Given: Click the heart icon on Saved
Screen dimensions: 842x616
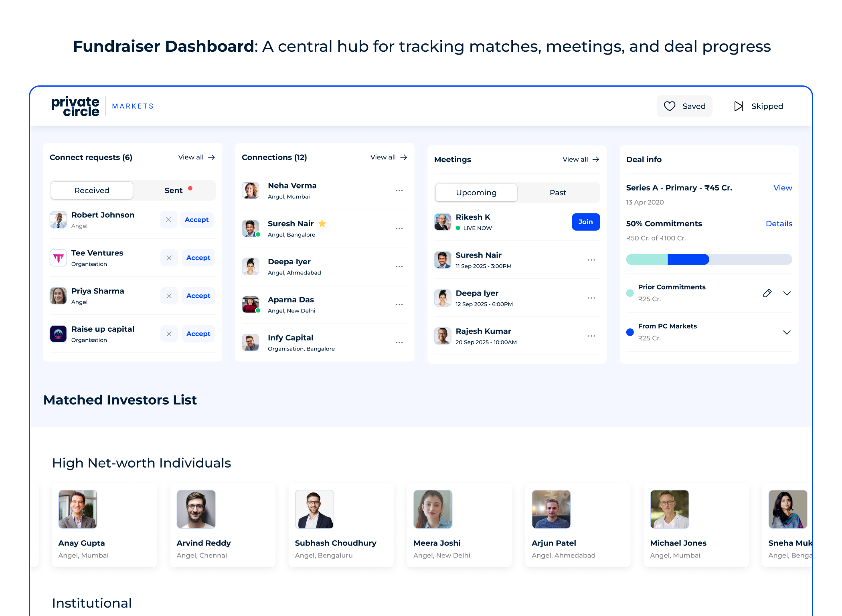Looking at the screenshot, I should (670, 106).
